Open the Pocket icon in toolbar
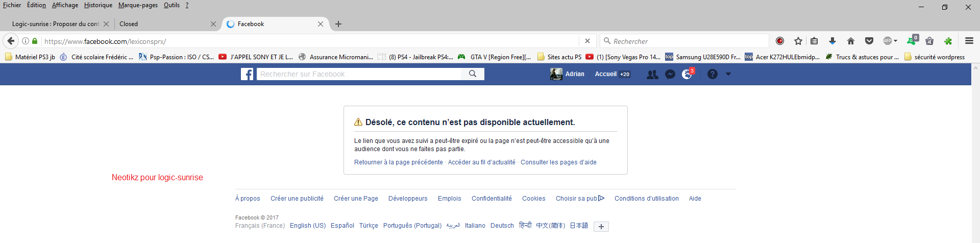 tap(869, 41)
